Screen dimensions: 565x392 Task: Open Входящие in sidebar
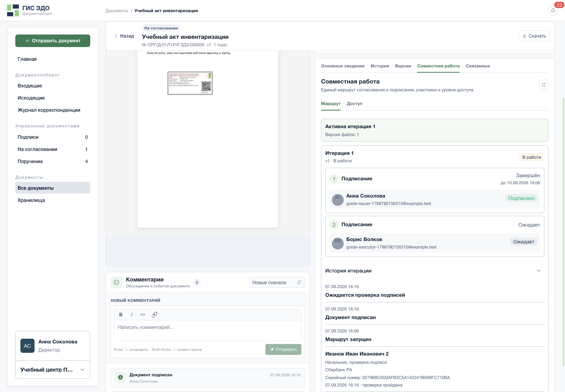[53, 86]
